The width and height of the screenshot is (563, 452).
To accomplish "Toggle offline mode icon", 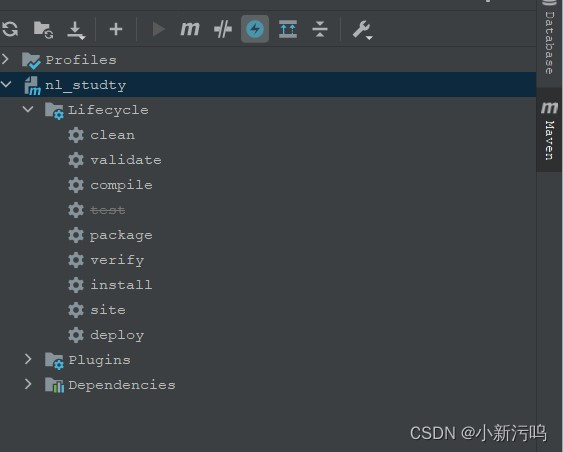I will click(223, 29).
